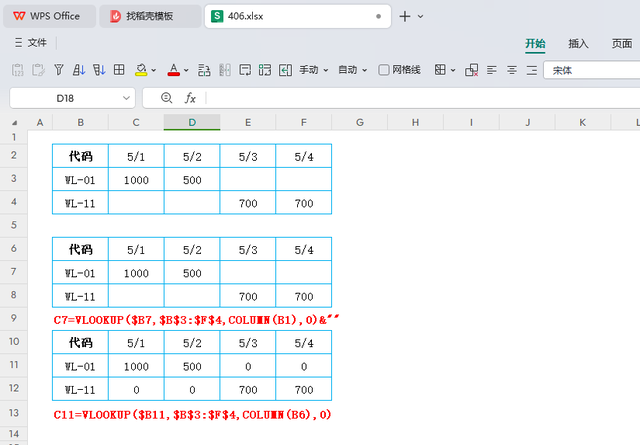
Task: Click cell B7 containing WL-01
Action: [x=80, y=272]
